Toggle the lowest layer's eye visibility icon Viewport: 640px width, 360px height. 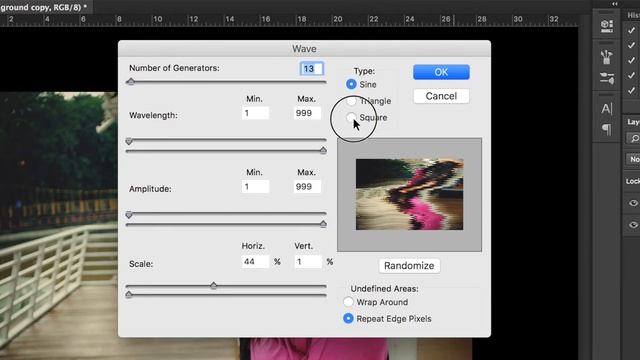pyautogui.click(x=633, y=224)
